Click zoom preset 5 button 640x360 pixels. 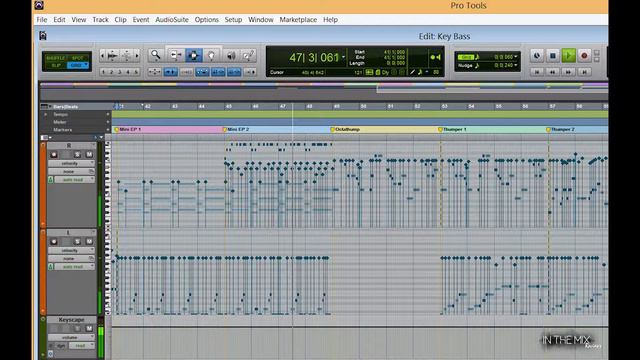pos(136,72)
